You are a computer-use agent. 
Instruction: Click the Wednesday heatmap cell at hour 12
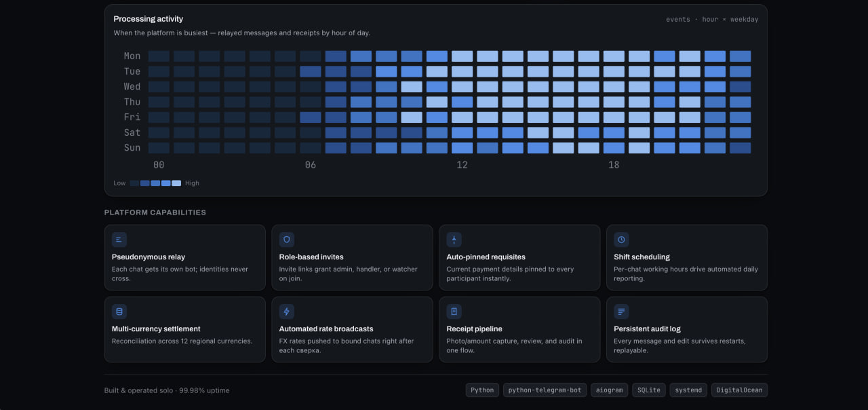(462, 87)
